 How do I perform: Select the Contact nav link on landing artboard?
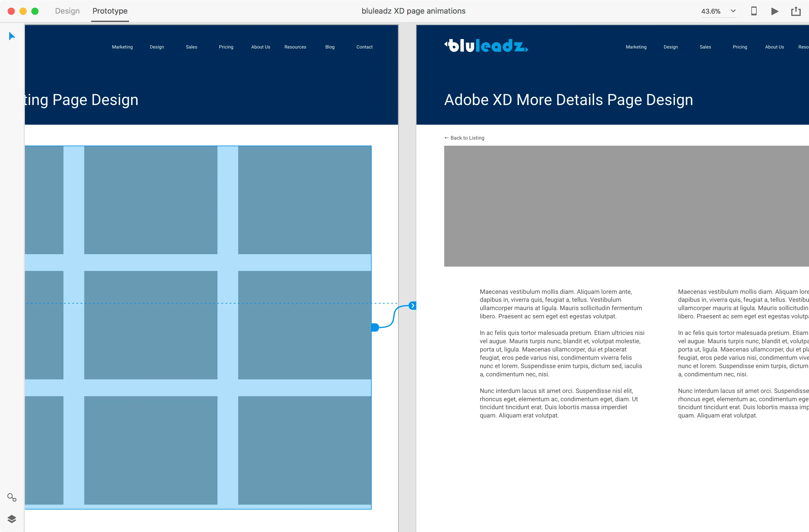pyautogui.click(x=364, y=47)
